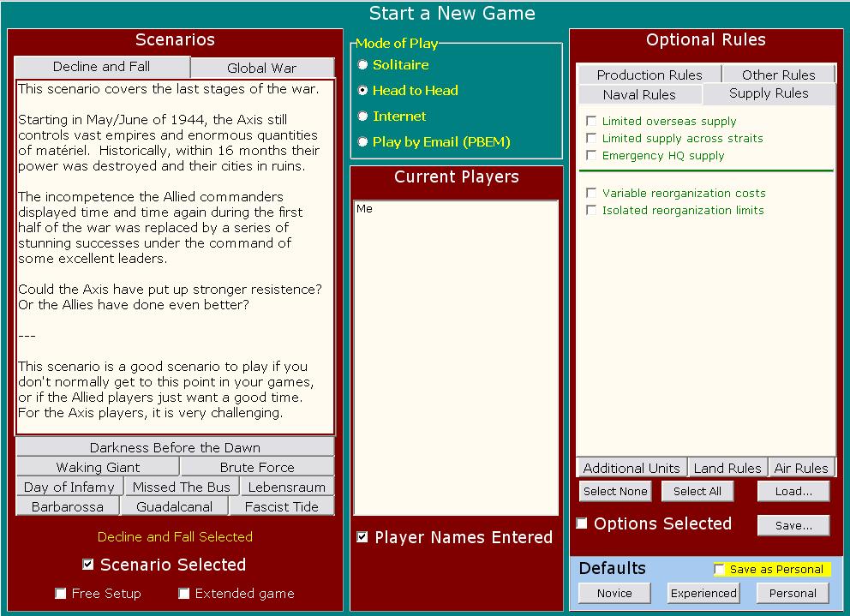This screenshot has width=850, height=616.
Task: Apply the Experienced defaults
Action: point(703,593)
